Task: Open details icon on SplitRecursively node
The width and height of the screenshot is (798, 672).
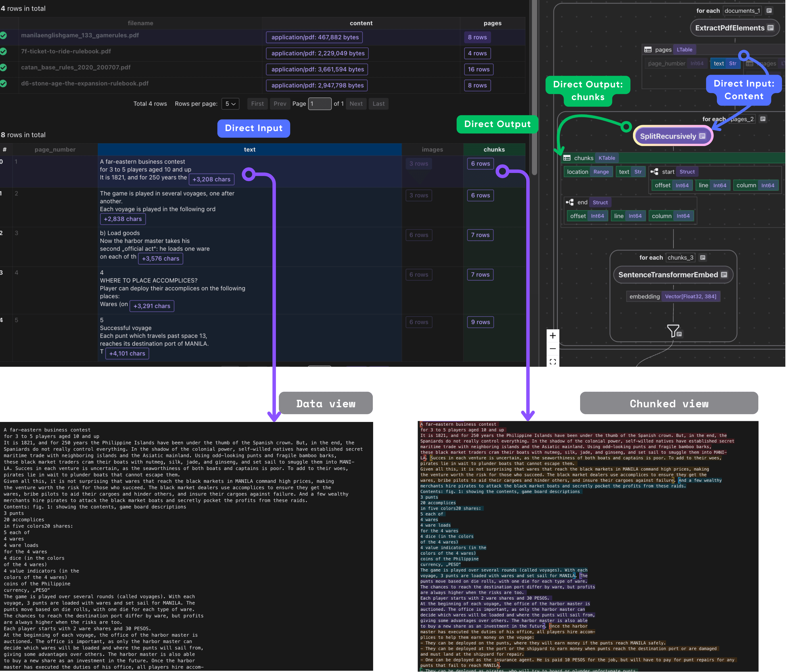Action: pos(702,136)
